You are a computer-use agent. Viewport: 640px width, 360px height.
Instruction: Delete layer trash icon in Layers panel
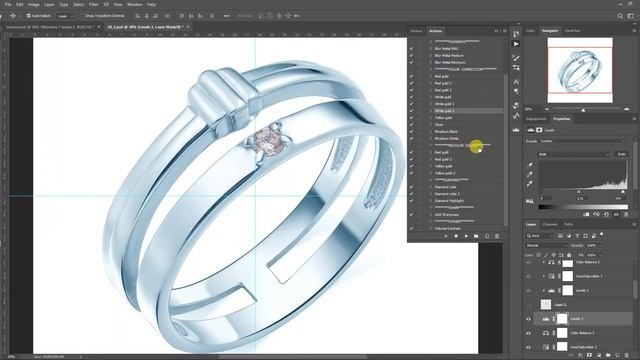(x=627, y=356)
